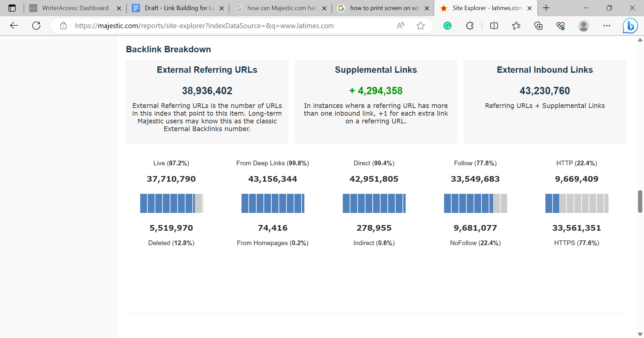Open the tab actions menu

tap(12, 8)
